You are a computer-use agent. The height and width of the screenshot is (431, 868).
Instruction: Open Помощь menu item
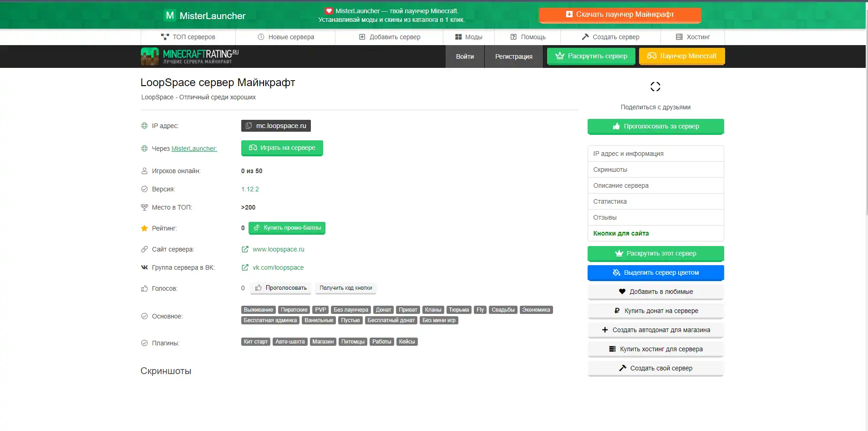[x=528, y=37]
